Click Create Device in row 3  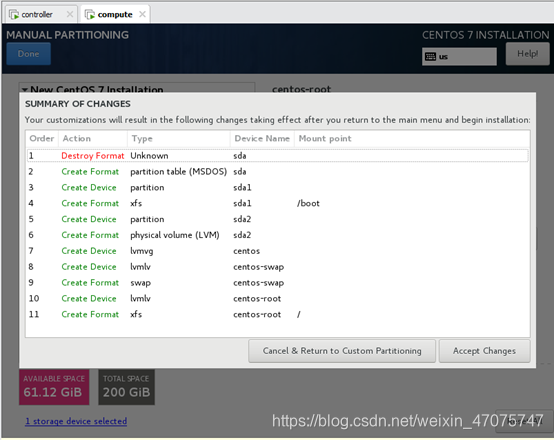coord(89,188)
